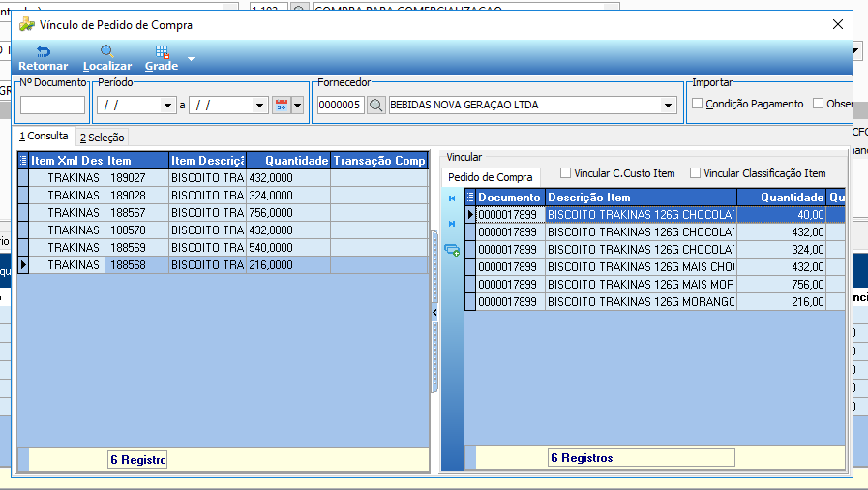Click the Transação Comp column header

379,161
